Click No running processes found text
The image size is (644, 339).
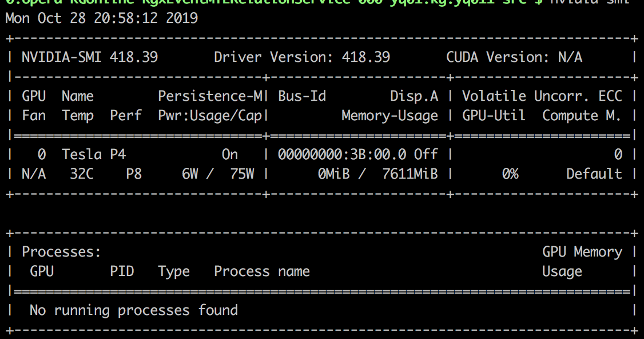(x=134, y=310)
